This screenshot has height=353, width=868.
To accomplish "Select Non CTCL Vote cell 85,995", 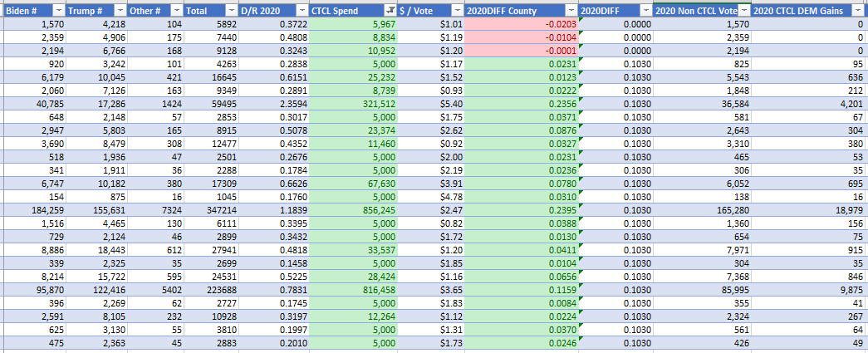I will (702, 289).
